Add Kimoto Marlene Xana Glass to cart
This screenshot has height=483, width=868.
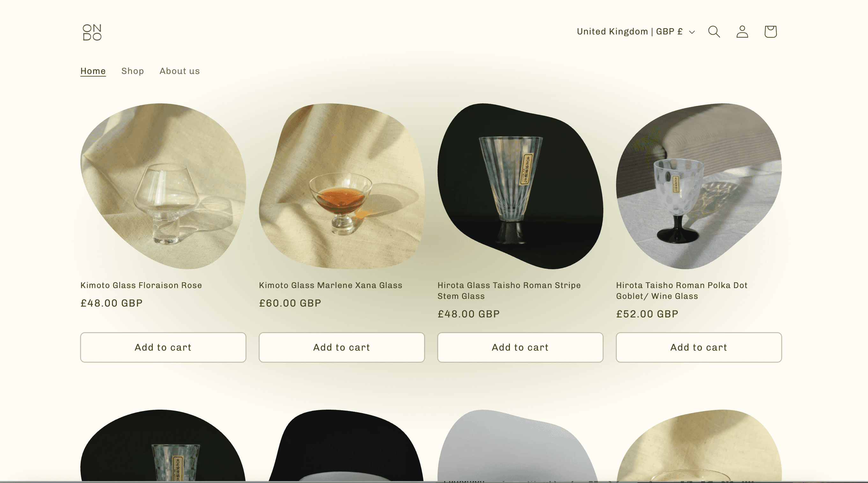coord(342,347)
